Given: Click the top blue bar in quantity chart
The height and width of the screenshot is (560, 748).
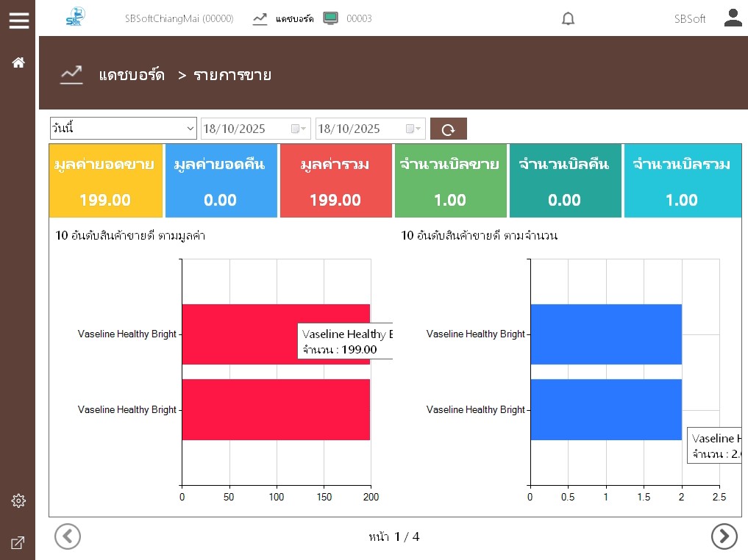Looking at the screenshot, I should tap(605, 334).
